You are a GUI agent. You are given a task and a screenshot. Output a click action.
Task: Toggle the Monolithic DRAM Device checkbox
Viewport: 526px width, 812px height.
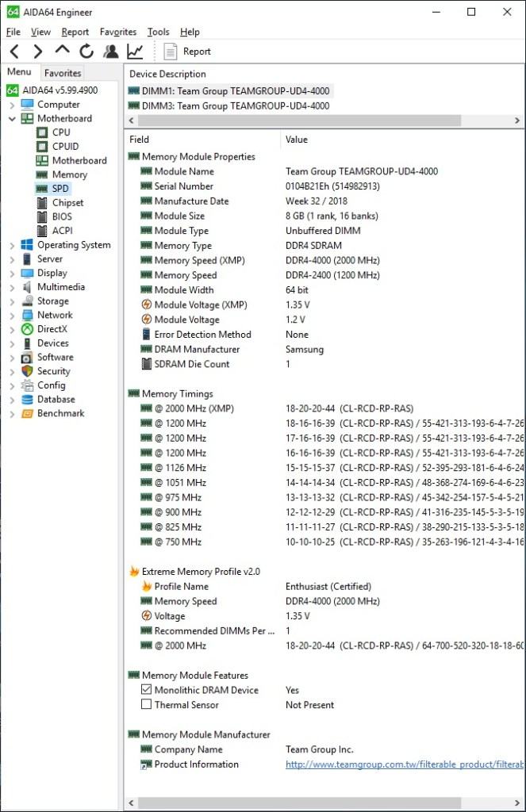[146, 690]
